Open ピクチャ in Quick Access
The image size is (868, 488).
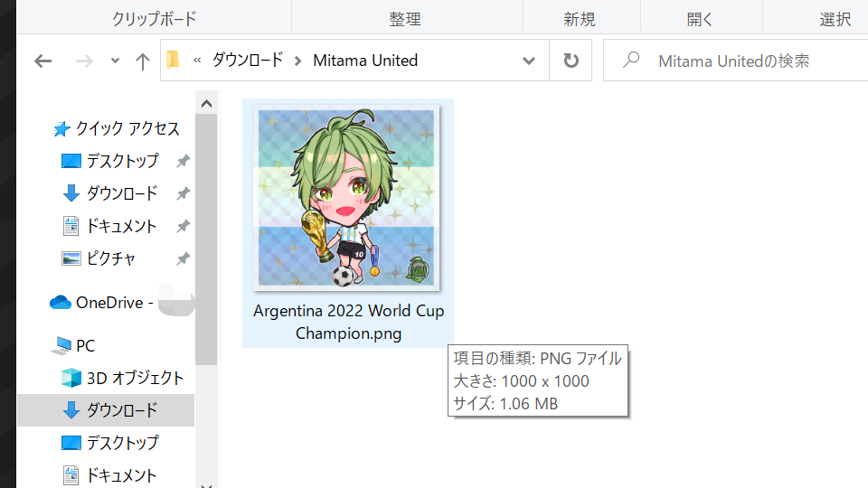pyautogui.click(x=110, y=258)
